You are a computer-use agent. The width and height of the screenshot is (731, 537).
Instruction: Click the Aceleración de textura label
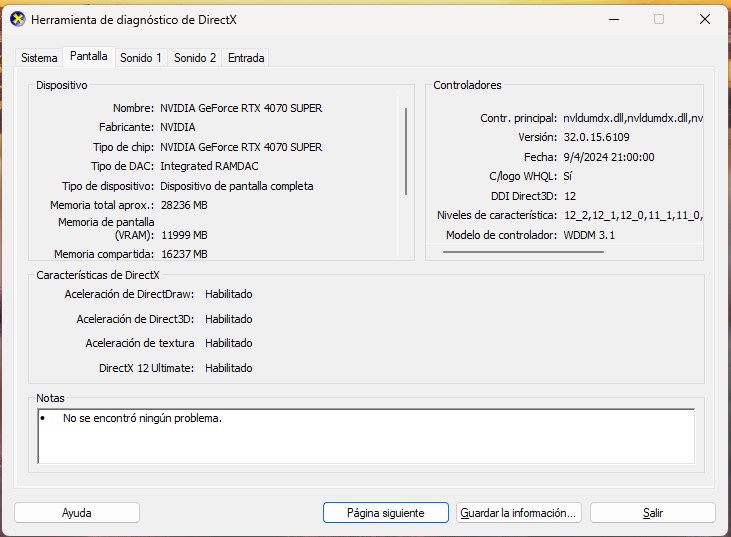[140, 343]
